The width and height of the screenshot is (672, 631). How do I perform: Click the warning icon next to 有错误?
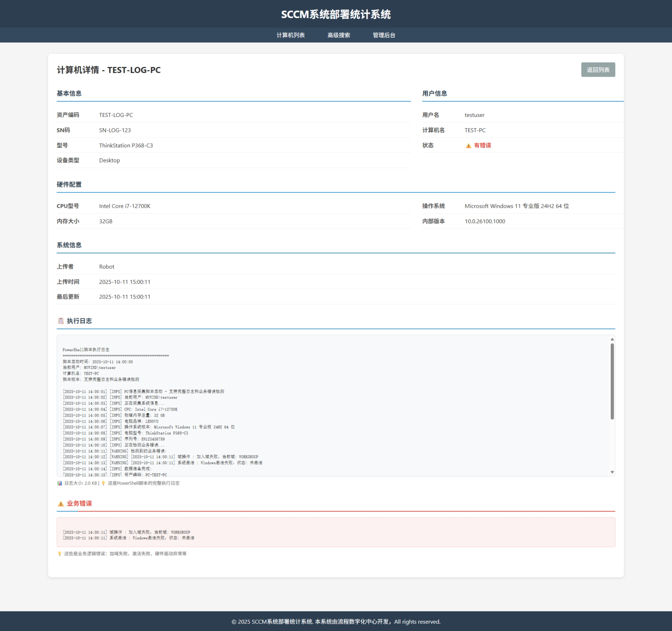pos(468,145)
